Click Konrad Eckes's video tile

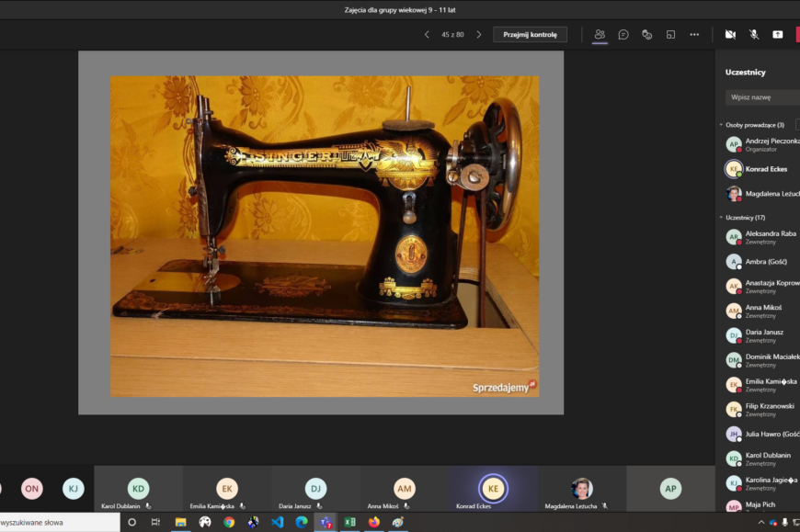[494, 488]
